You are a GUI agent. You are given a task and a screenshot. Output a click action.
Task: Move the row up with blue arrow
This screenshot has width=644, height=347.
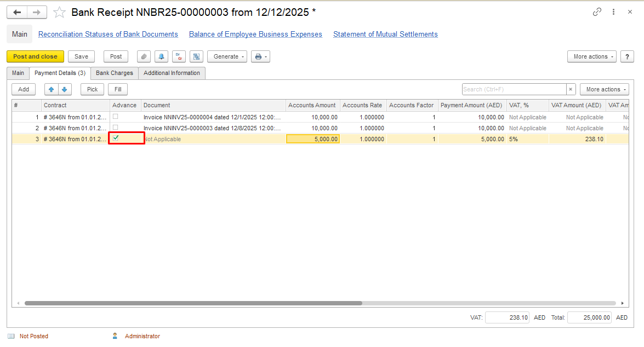coord(52,89)
